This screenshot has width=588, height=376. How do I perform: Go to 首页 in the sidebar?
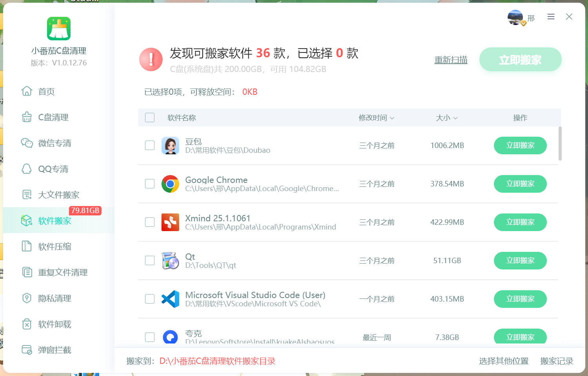pos(46,91)
